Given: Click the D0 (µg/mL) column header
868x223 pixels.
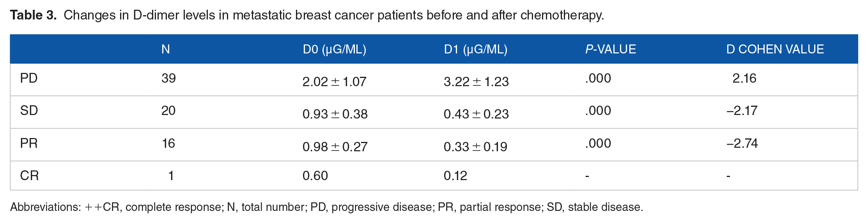Looking at the screenshot, I should pos(334,49).
